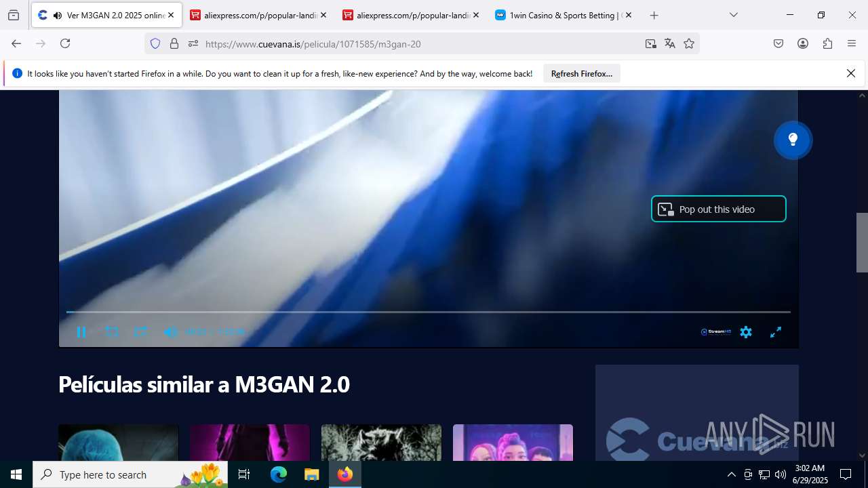Close the 1win Casino tab
The image size is (868, 488).
click(x=628, y=15)
